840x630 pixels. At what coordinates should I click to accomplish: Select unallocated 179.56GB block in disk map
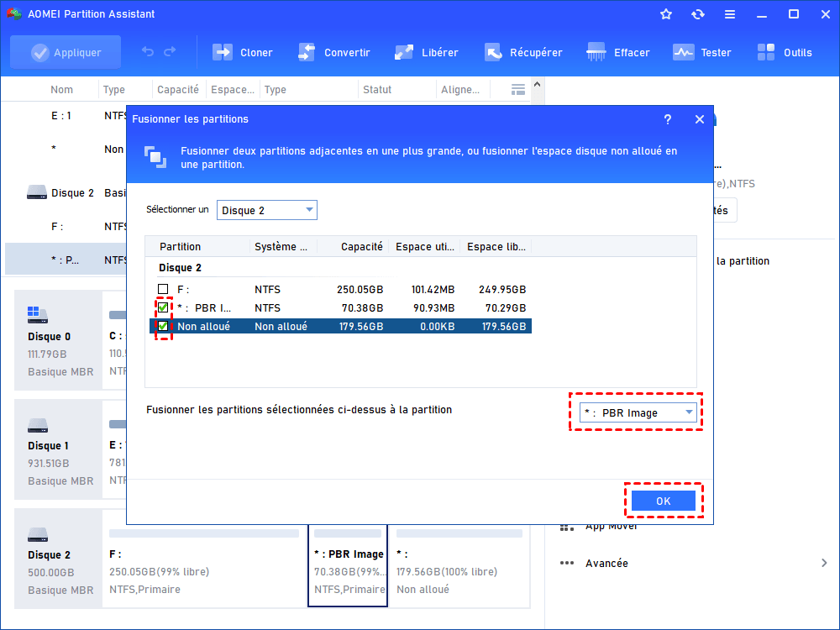pyautogui.click(x=459, y=565)
